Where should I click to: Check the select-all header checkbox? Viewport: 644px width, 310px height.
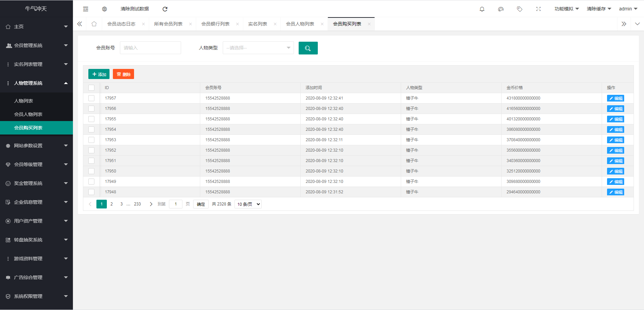pyautogui.click(x=91, y=88)
